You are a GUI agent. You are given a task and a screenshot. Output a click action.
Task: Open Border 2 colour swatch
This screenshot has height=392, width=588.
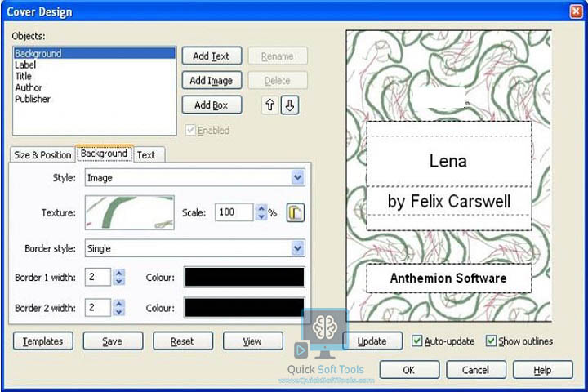point(244,308)
